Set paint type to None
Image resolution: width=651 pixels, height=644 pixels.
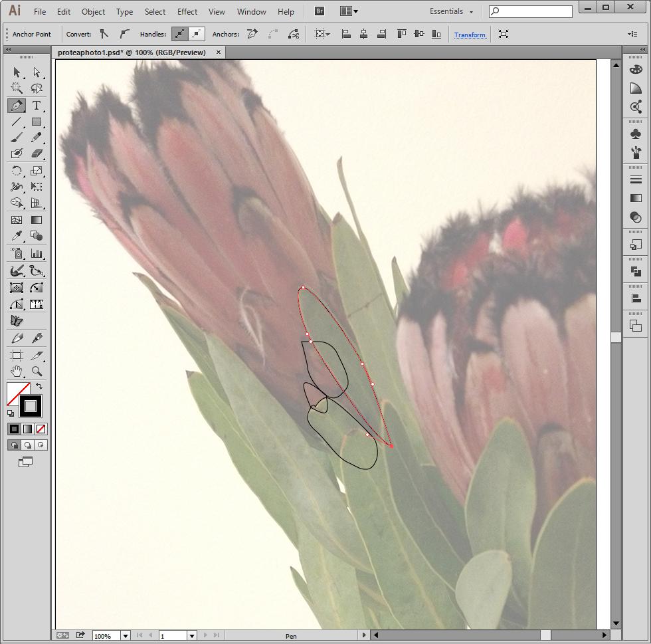click(41, 429)
